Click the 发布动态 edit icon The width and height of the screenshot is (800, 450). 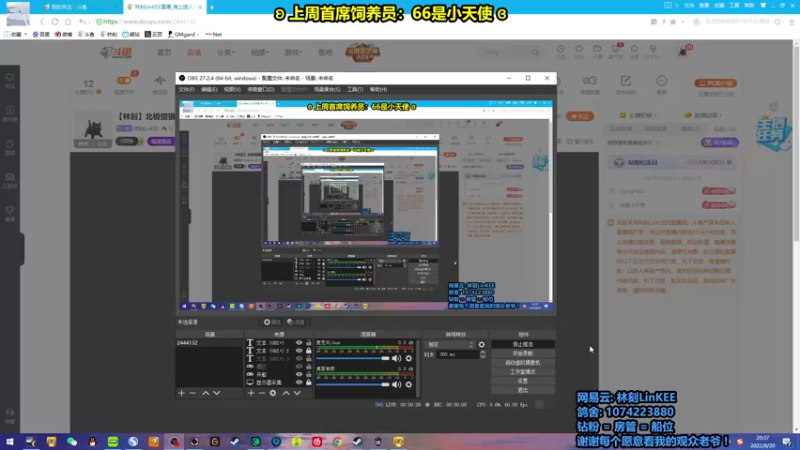click(x=626, y=81)
